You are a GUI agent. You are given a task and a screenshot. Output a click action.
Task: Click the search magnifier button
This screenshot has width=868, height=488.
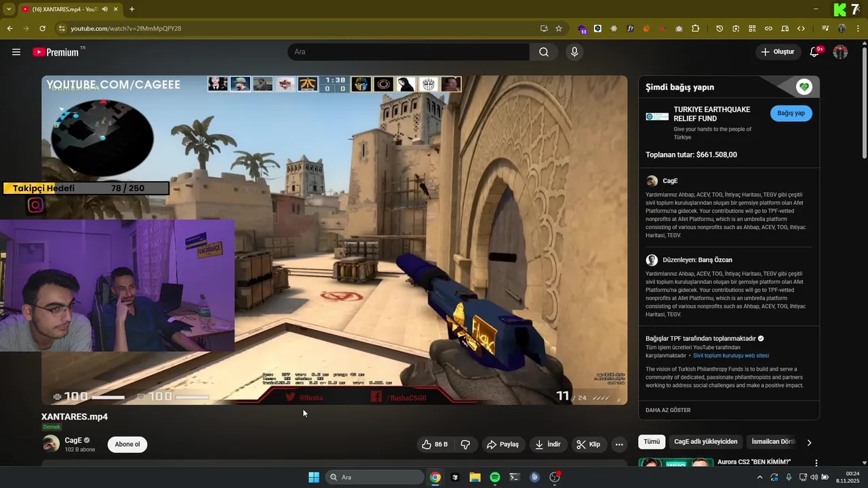click(x=544, y=52)
